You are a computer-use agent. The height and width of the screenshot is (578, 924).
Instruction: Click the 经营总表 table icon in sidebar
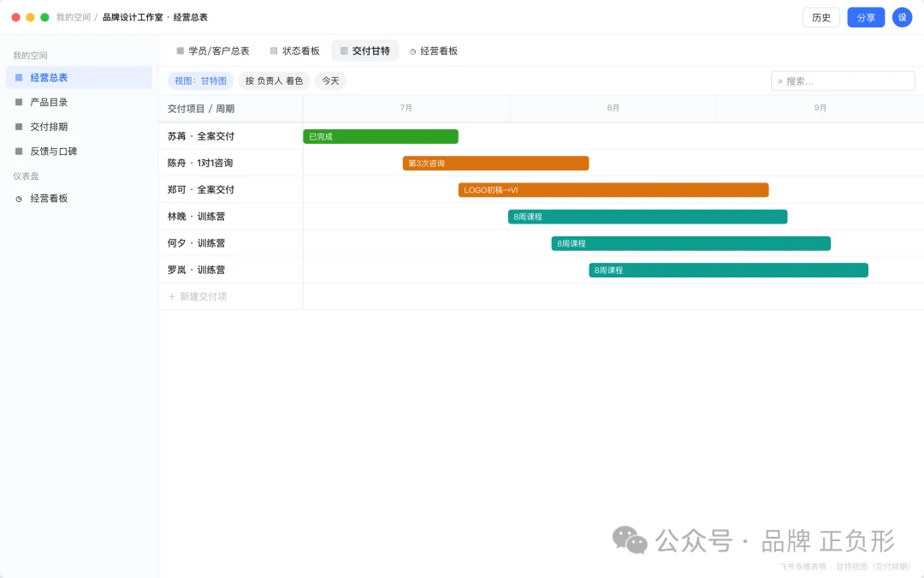tap(19, 77)
